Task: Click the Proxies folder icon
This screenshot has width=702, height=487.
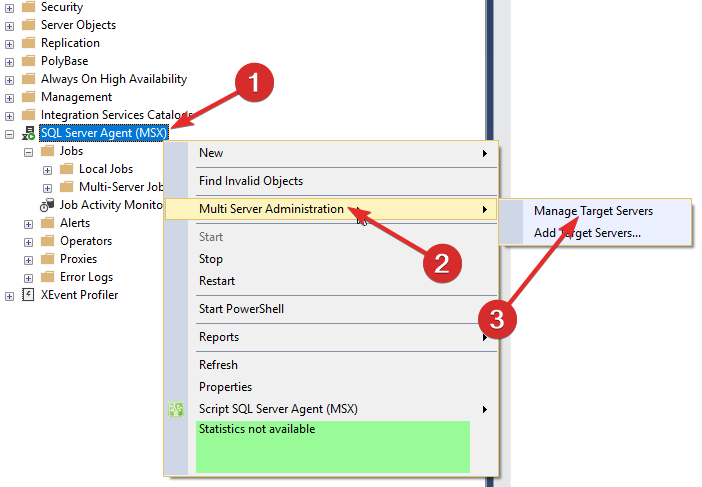Action: 47,259
